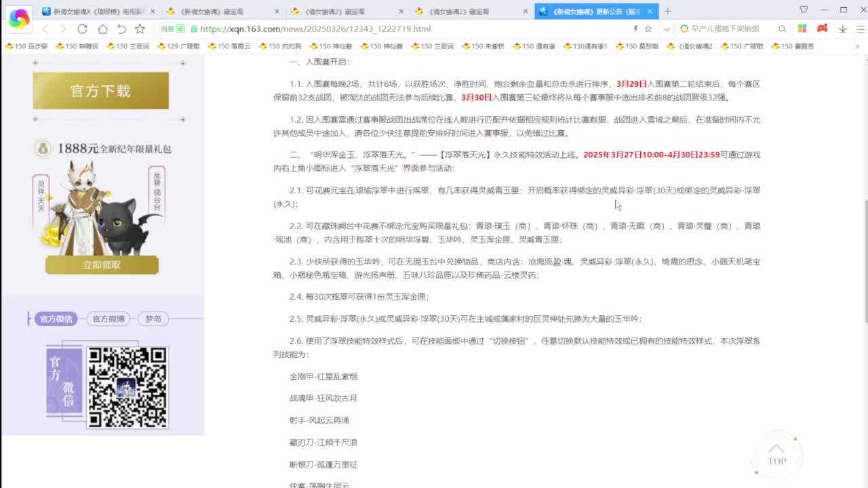Open bookmark 150 百步穿
The width and height of the screenshot is (868, 488).
click(27, 46)
